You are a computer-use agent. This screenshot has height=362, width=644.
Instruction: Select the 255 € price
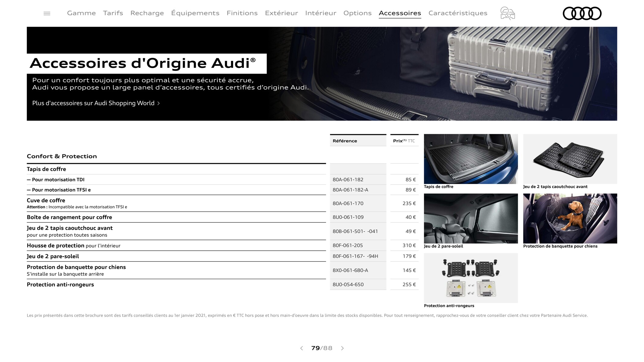[409, 284]
